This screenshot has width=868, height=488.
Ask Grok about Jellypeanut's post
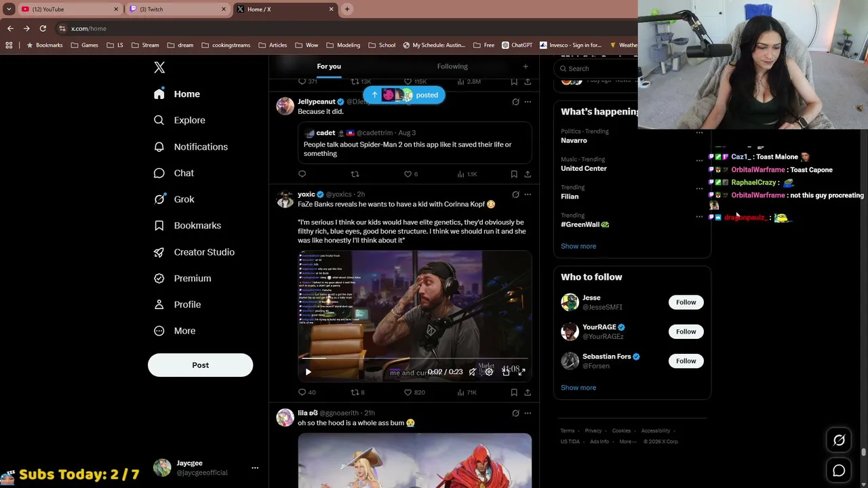(x=515, y=102)
